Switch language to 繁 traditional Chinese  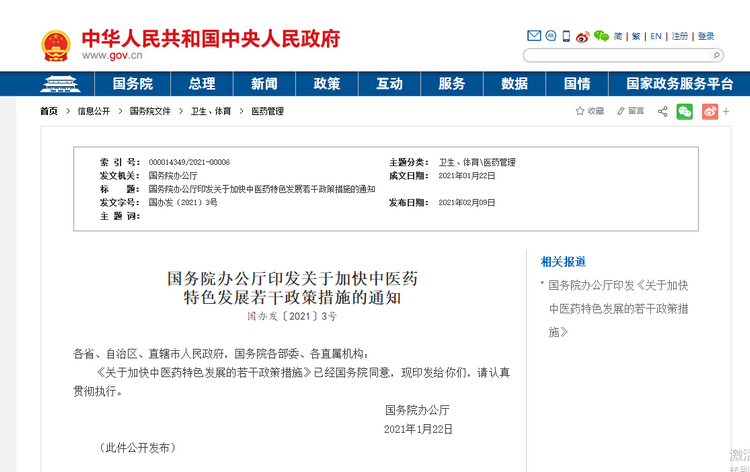[x=634, y=36]
